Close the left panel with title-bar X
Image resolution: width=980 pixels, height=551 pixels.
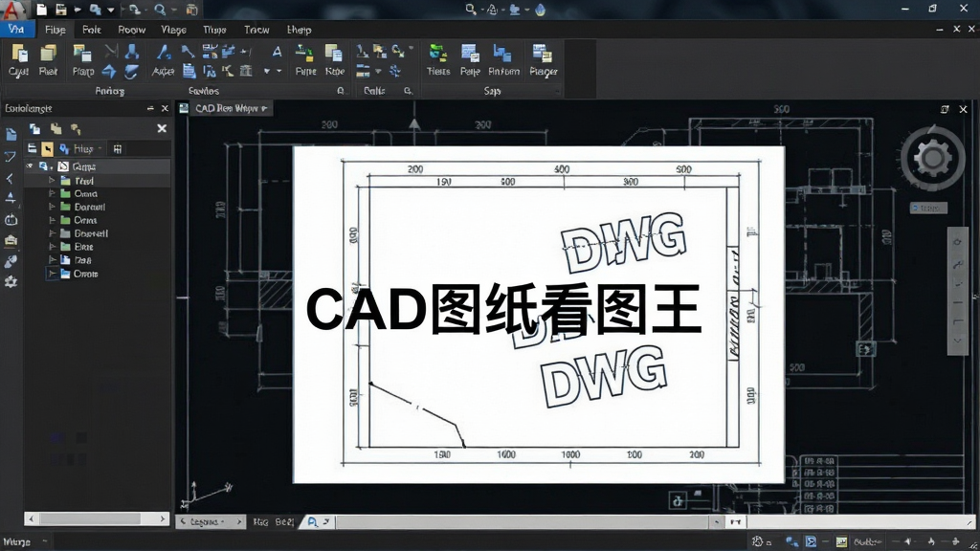[165, 108]
